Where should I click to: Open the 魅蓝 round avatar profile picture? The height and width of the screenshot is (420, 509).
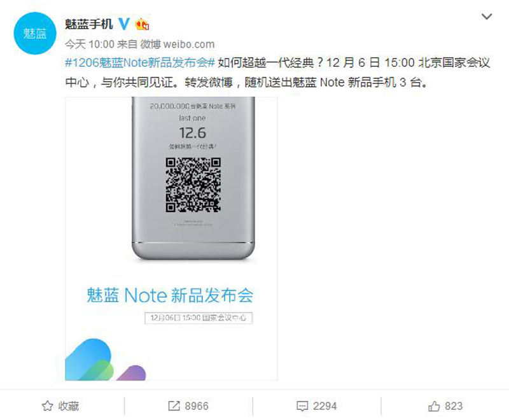coord(35,34)
